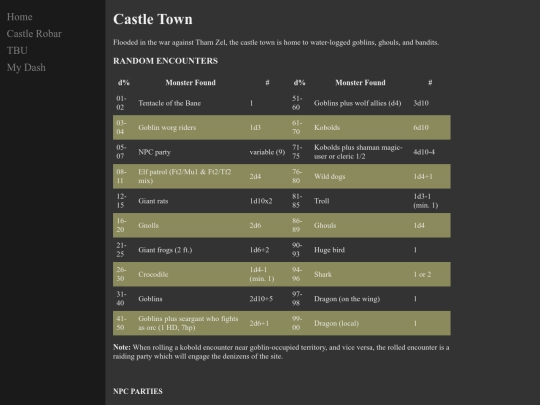
Task: Click the Castle Town page heading
Action: (x=153, y=19)
